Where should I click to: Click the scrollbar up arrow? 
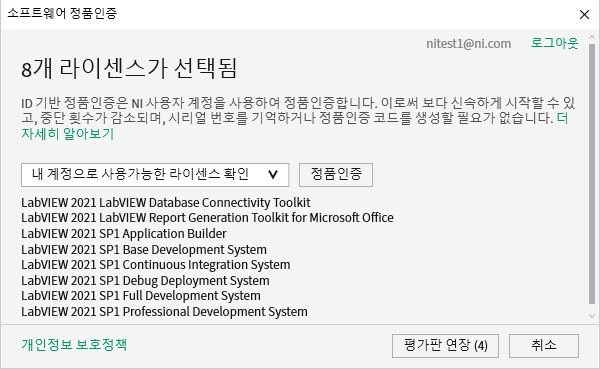[x=592, y=38]
